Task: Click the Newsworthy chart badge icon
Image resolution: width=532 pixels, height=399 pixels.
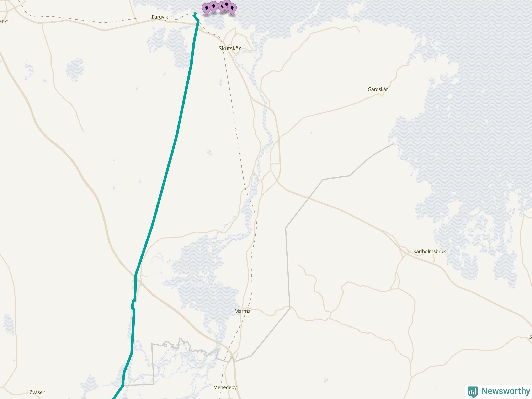Action: coord(472,392)
